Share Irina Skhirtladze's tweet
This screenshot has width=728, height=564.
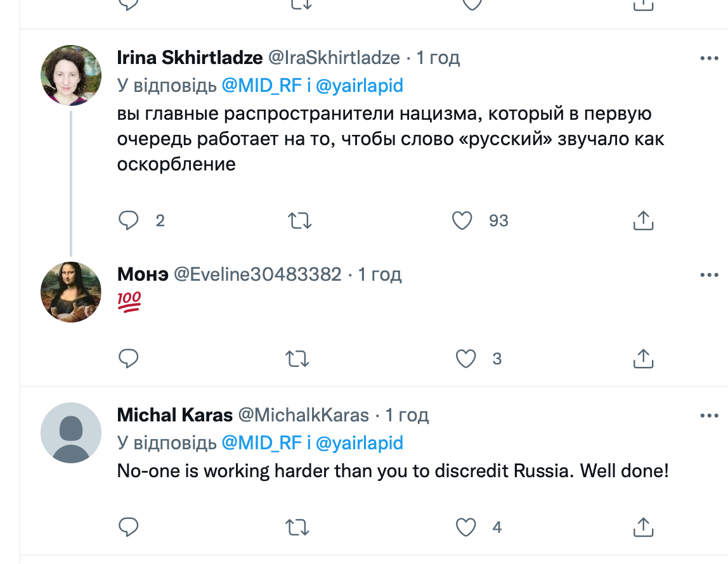[x=643, y=221]
